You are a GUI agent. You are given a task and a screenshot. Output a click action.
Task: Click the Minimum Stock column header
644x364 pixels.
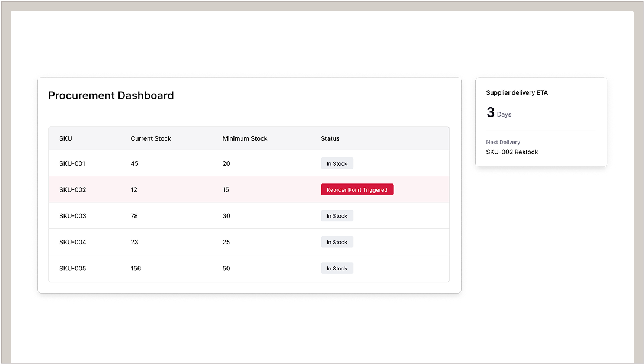[245, 138]
